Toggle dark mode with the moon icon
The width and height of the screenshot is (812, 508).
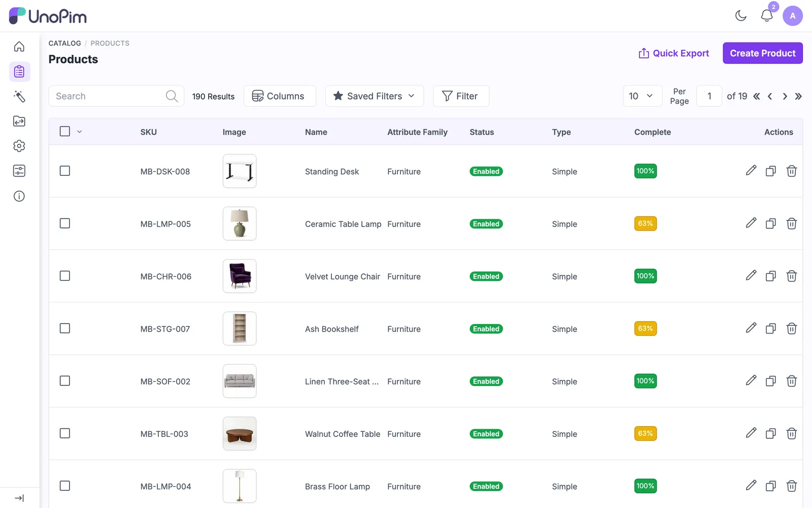click(x=741, y=16)
